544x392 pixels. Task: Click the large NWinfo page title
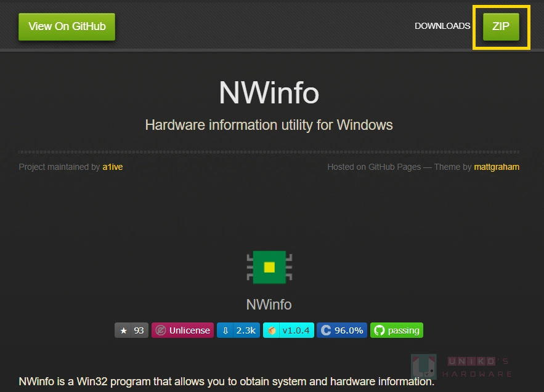coord(269,92)
